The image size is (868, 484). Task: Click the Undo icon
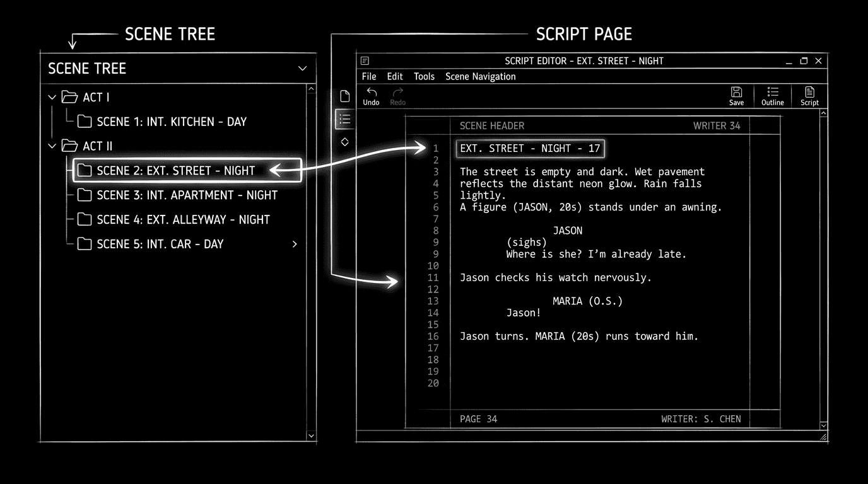(371, 95)
